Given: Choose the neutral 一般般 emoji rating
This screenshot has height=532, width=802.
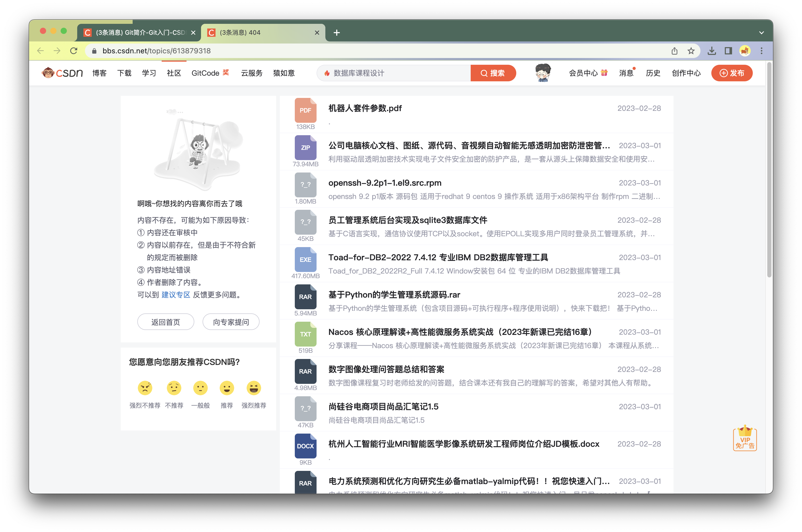Looking at the screenshot, I should point(200,388).
